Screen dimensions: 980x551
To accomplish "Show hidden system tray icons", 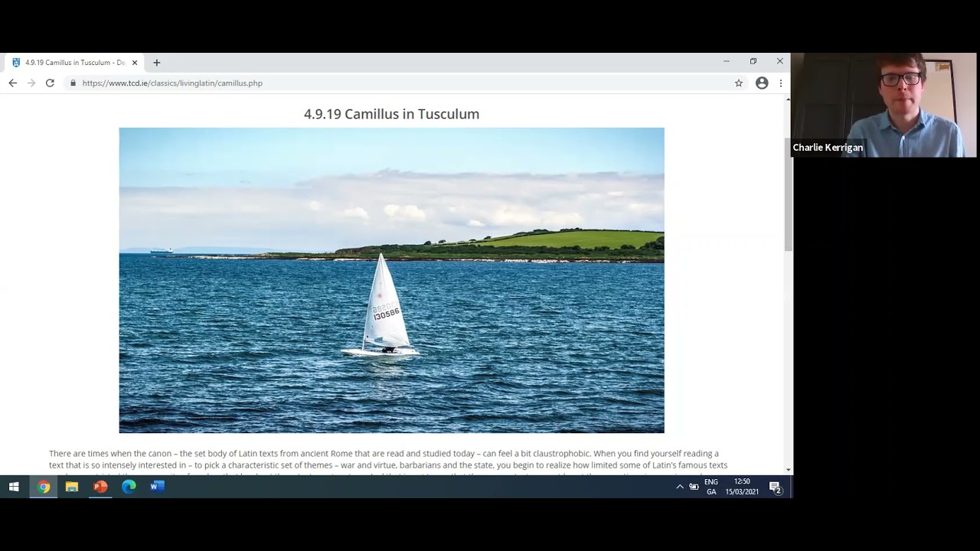I will point(679,487).
